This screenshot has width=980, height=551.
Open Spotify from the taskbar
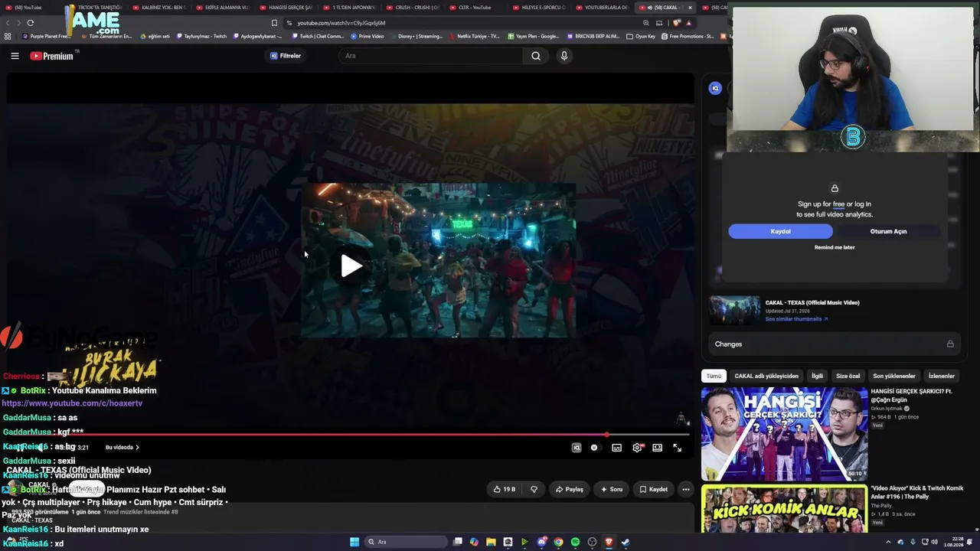575,542
